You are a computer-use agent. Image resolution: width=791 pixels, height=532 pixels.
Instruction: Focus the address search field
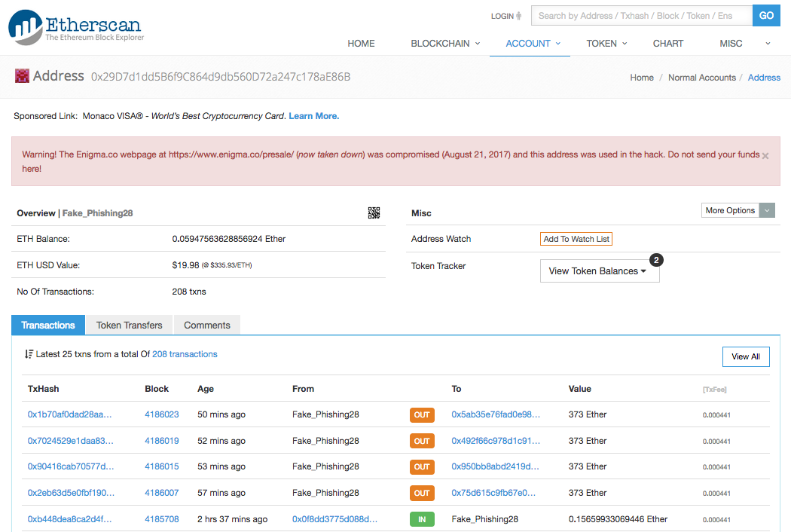[642, 16]
